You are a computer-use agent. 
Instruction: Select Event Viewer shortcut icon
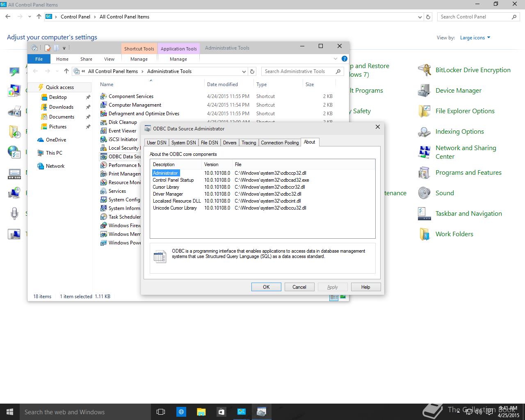coord(104,131)
